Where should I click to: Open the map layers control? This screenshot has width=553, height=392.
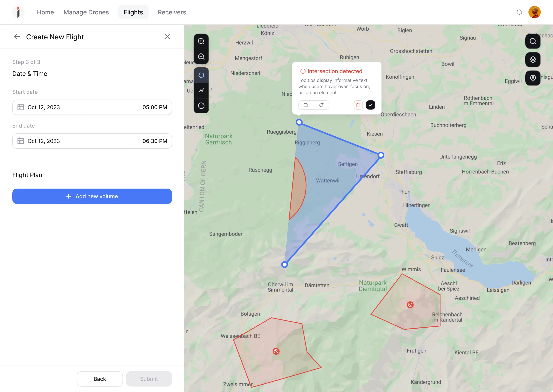point(533,60)
